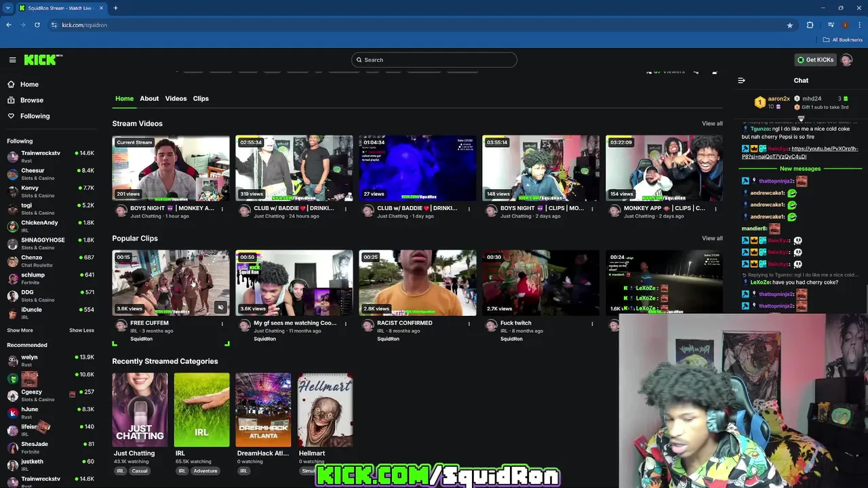This screenshot has height=488, width=868.
Task: Open options menu for 1 day ago video
Action: (469, 209)
